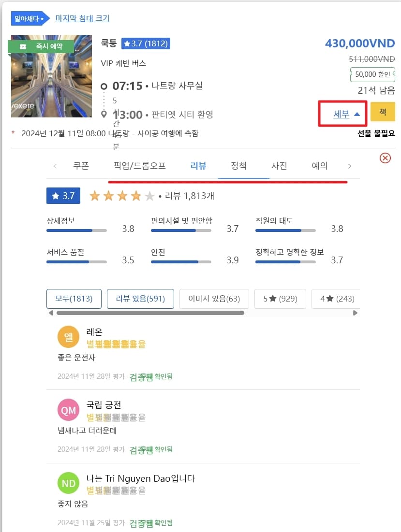Close the details panel with red X
The height and width of the screenshot is (532, 401).
[x=385, y=158]
